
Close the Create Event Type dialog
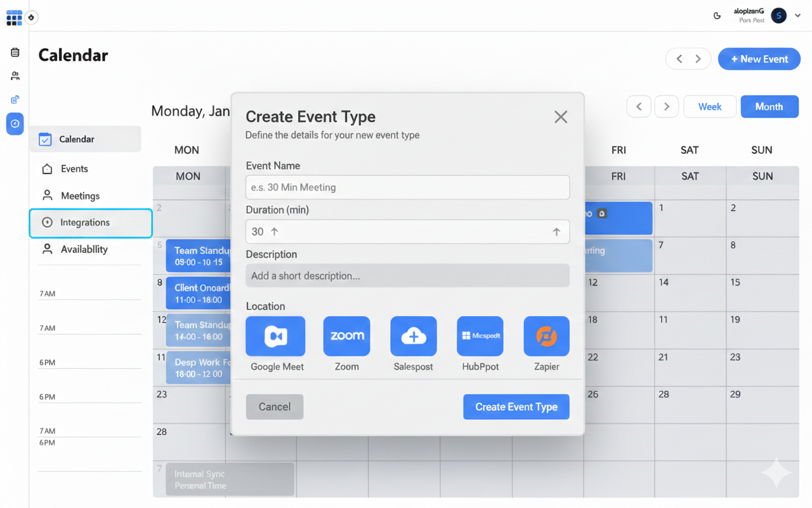(x=561, y=117)
